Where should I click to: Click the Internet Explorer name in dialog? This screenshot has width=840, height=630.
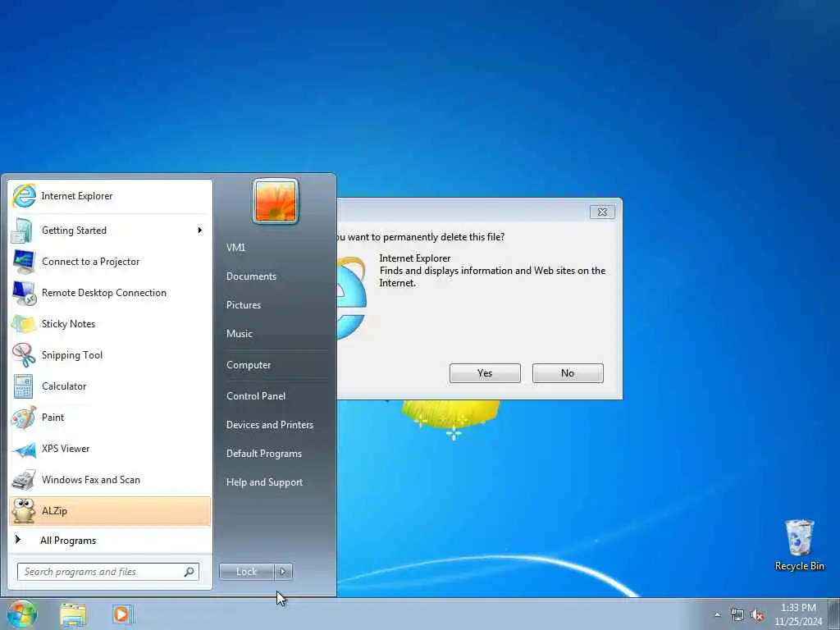(415, 258)
